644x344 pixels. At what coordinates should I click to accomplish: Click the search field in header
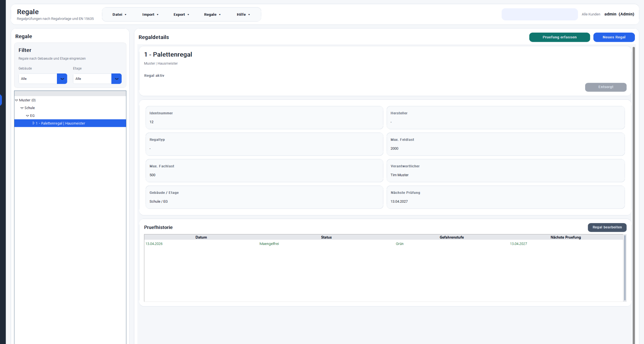[539, 14]
